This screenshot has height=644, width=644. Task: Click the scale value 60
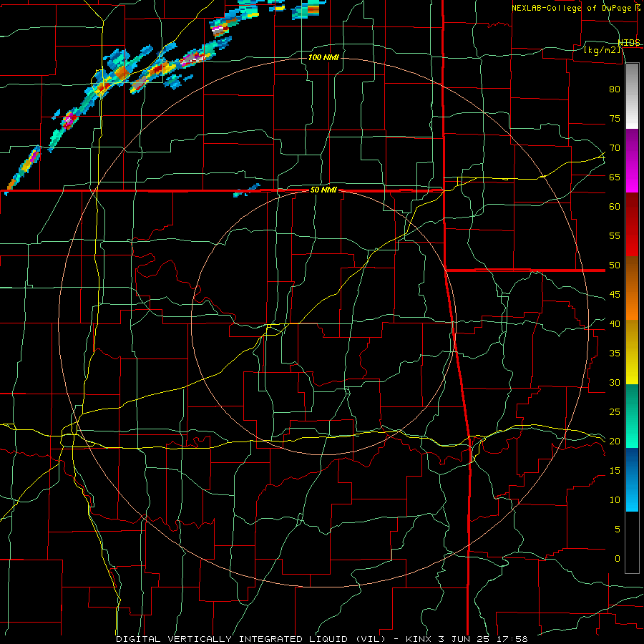click(615, 206)
